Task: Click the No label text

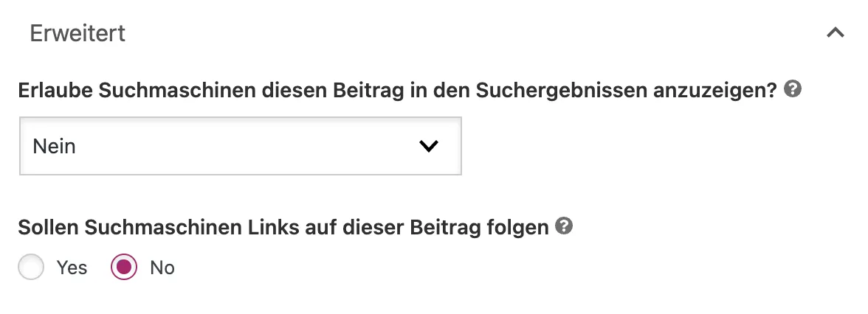Action: coord(162,268)
